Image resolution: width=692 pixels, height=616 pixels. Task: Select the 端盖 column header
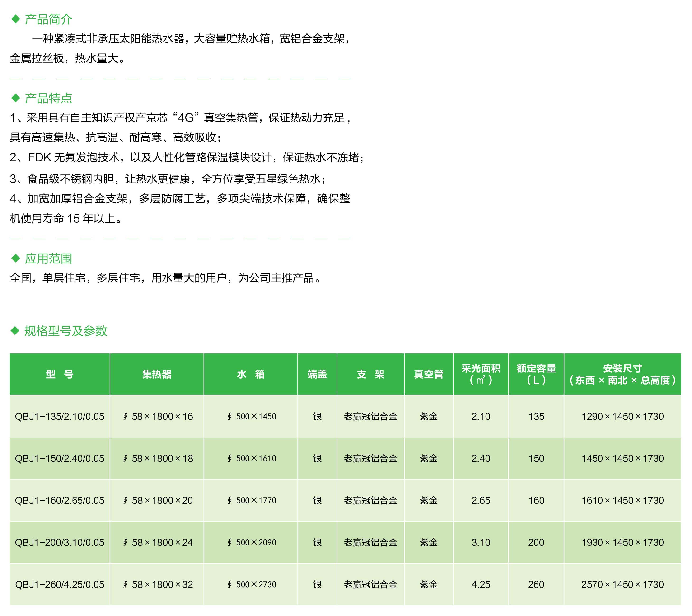point(317,374)
